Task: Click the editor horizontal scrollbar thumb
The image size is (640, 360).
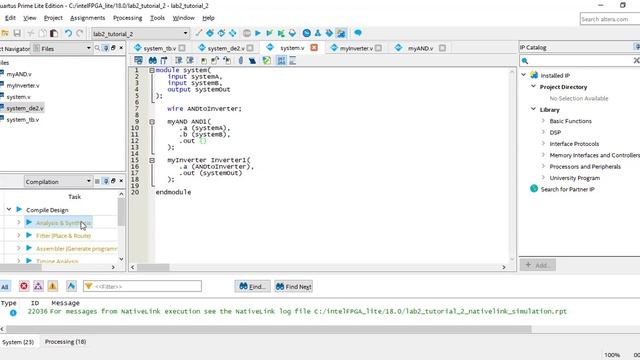Action: click(153, 267)
